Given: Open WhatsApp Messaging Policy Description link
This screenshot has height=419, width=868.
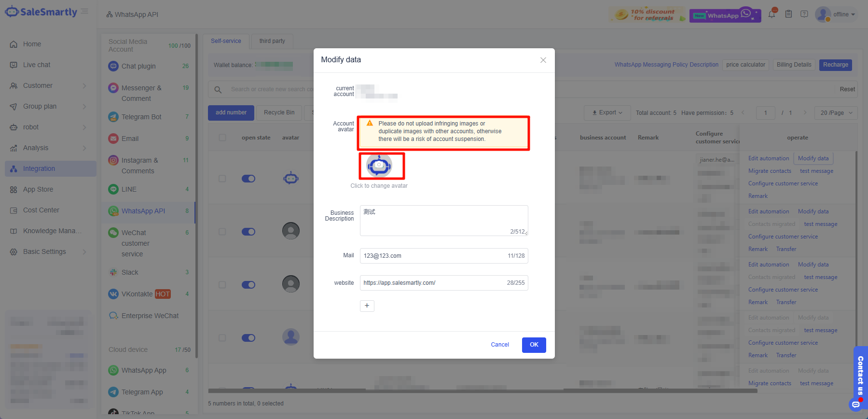Looking at the screenshot, I should tap(666, 65).
